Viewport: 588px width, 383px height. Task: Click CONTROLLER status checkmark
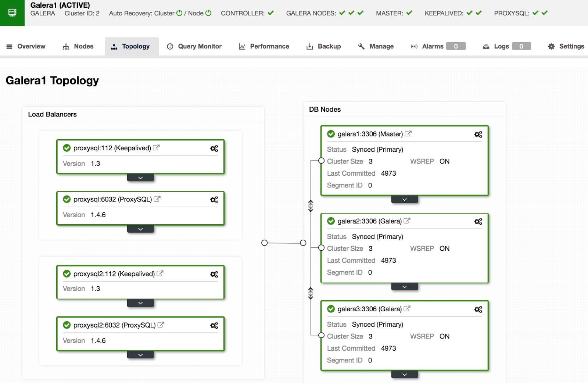tap(270, 13)
